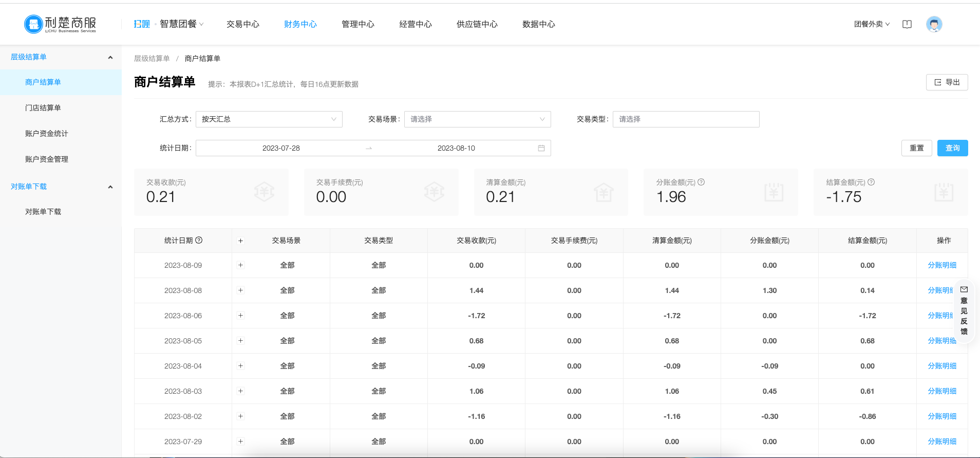
Task: Select 门店结算单 in the sidebar
Action: pyautogui.click(x=61, y=108)
